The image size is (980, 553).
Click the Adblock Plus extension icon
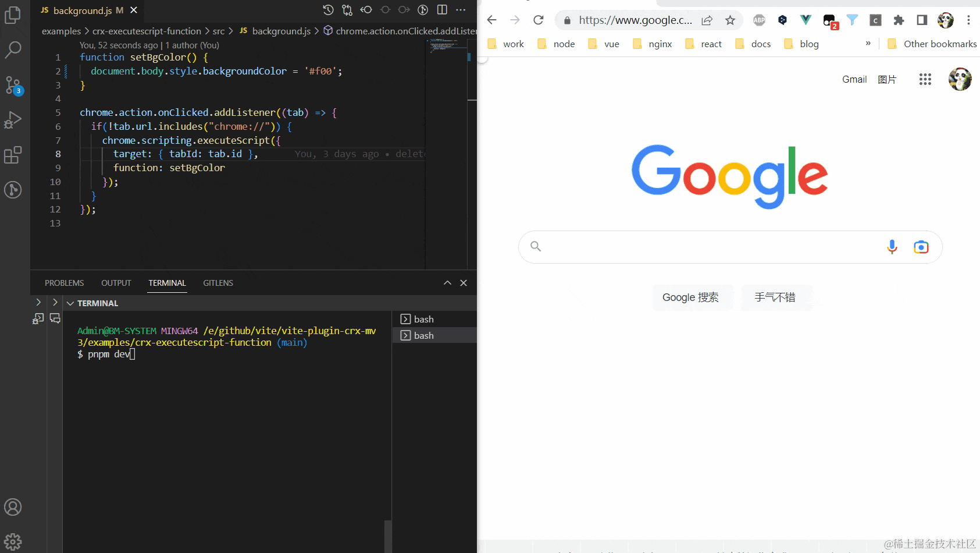pos(759,20)
